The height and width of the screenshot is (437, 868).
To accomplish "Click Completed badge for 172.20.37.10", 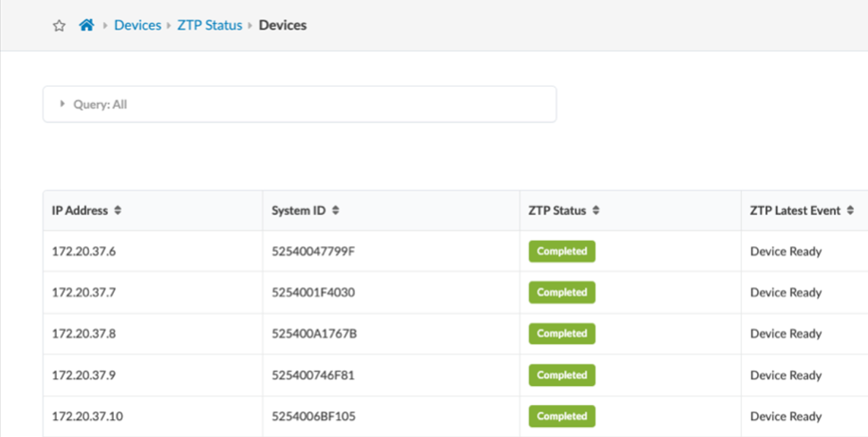I will coord(562,417).
